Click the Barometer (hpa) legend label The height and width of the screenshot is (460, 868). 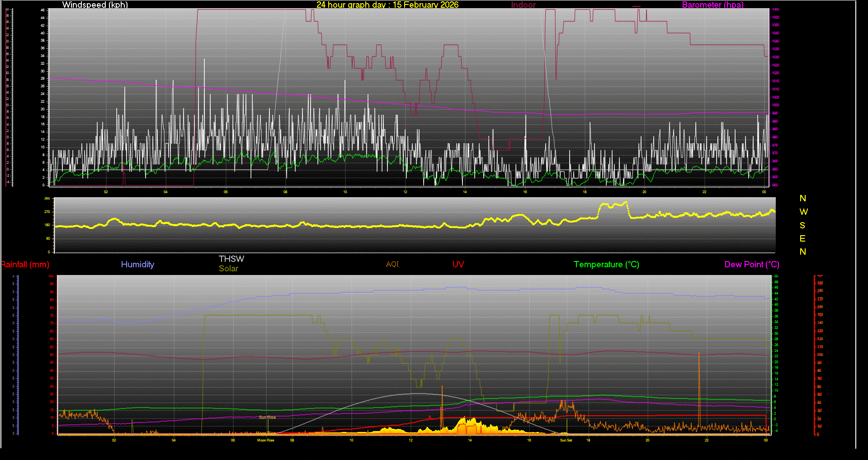coord(712,5)
